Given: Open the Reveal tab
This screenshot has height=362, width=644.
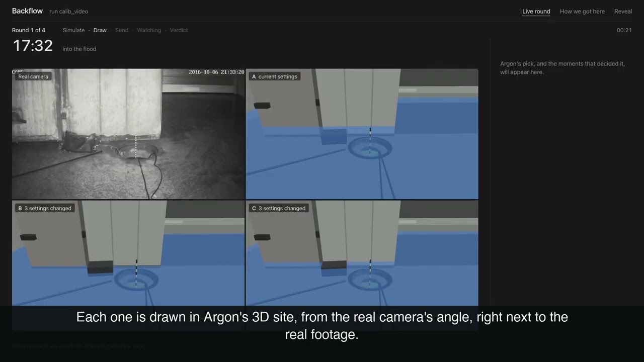Looking at the screenshot, I should tap(623, 11).
